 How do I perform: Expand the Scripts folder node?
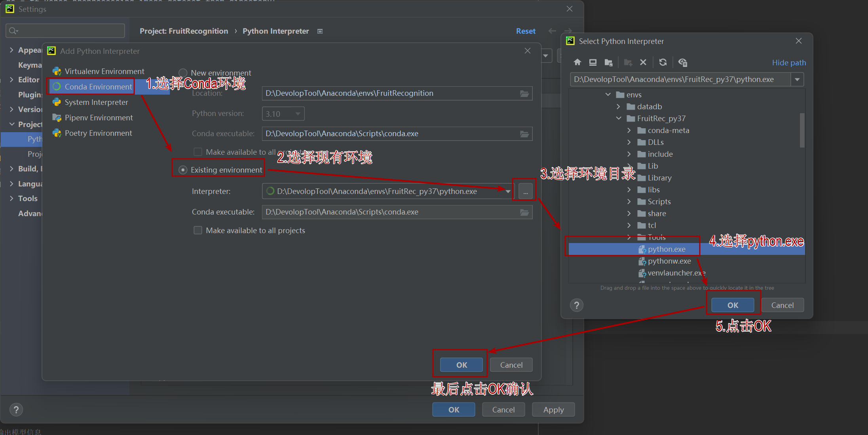click(x=629, y=201)
